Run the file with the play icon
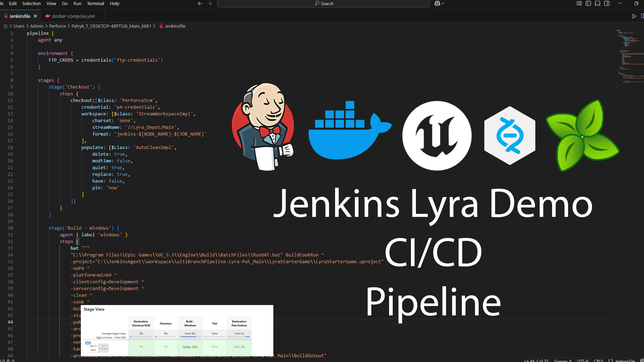 (x=634, y=16)
